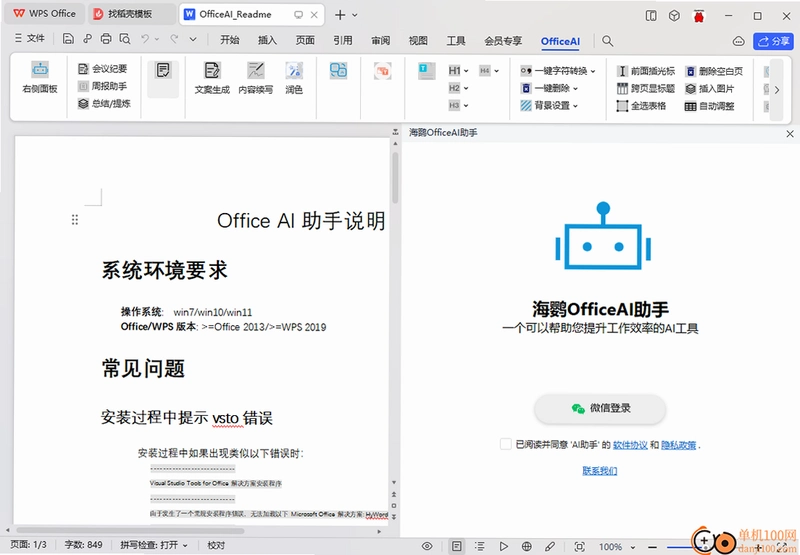Image resolution: width=800 pixels, height=555 pixels.
Task: Click the 联系我们 link
Action: pos(600,470)
